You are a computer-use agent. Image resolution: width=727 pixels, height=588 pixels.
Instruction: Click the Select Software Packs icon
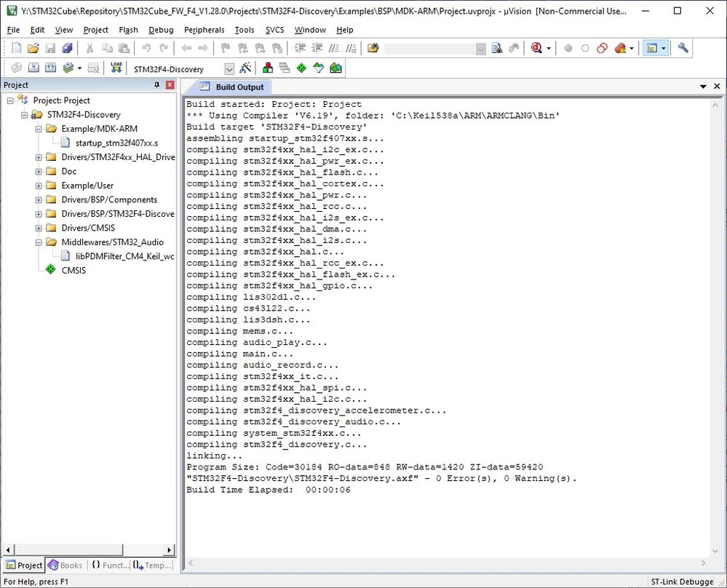pyautogui.click(x=319, y=68)
